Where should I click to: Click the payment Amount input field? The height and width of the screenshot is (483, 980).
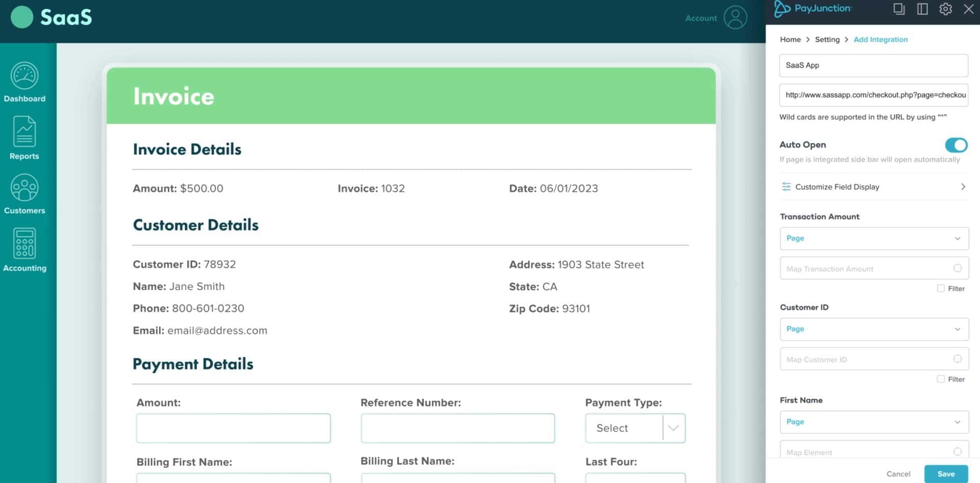233,428
